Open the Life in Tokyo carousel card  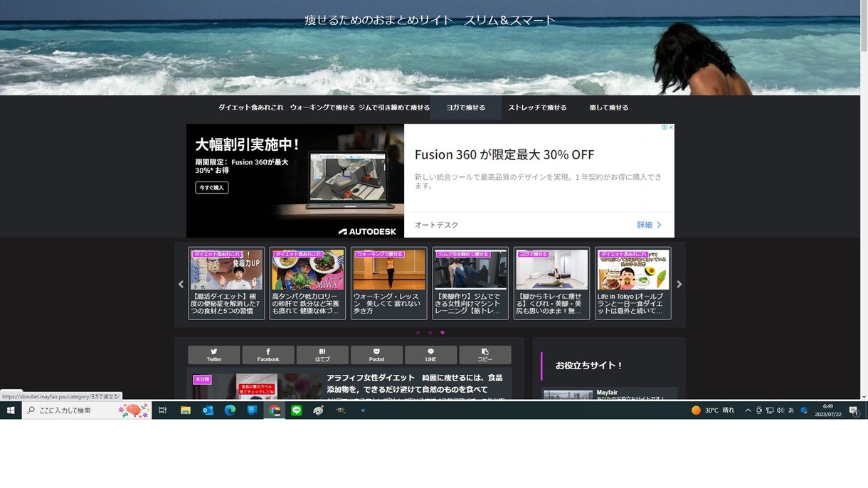tap(633, 283)
